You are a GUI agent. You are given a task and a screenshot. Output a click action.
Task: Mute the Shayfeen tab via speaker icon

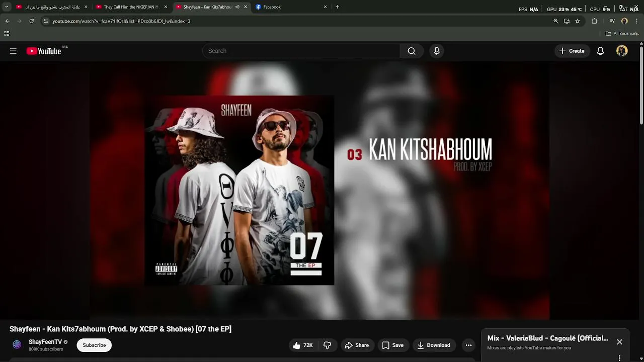(237, 7)
